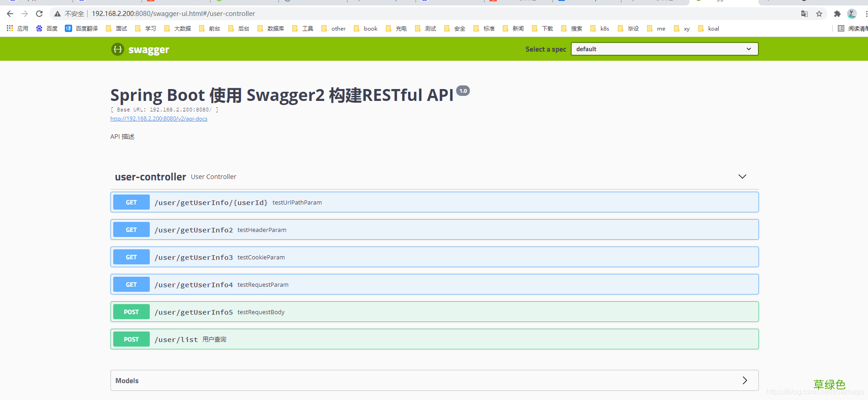Open the 标准 bookmark folder
Image resolution: width=868 pixels, height=400 pixels.
tap(484, 28)
